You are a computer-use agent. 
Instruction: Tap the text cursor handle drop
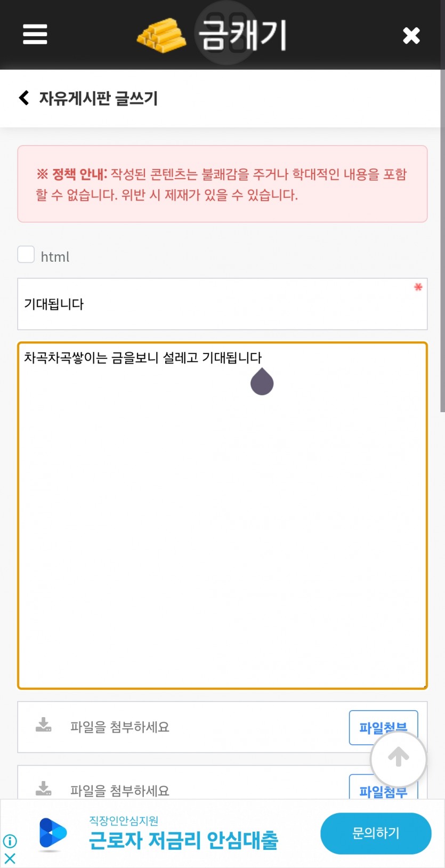262,381
